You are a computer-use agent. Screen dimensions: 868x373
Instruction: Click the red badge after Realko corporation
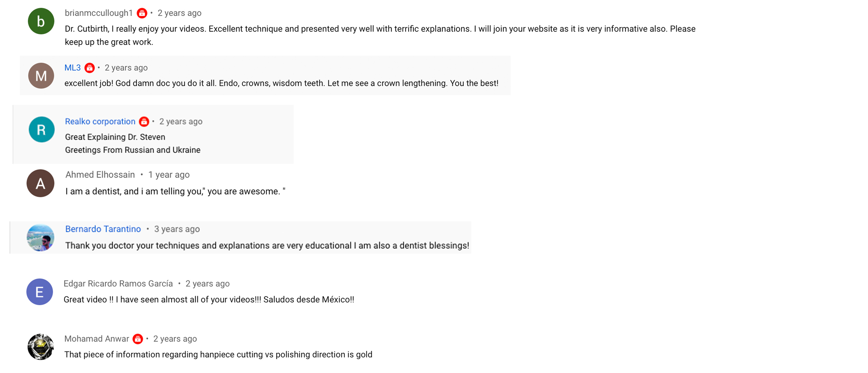[144, 122]
